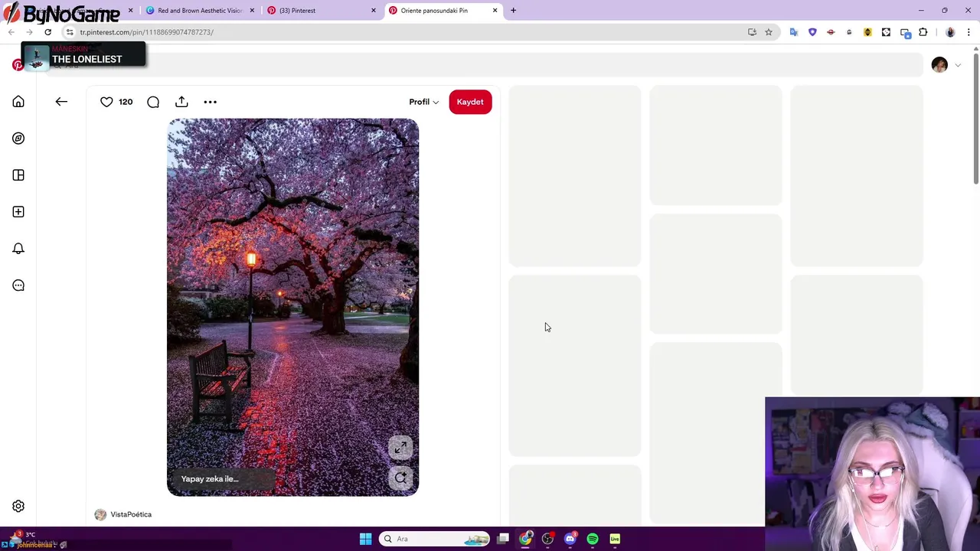980x551 pixels.
Task: Open the Chrome three-dot menu
Action: pyautogui.click(x=969, y=32)
